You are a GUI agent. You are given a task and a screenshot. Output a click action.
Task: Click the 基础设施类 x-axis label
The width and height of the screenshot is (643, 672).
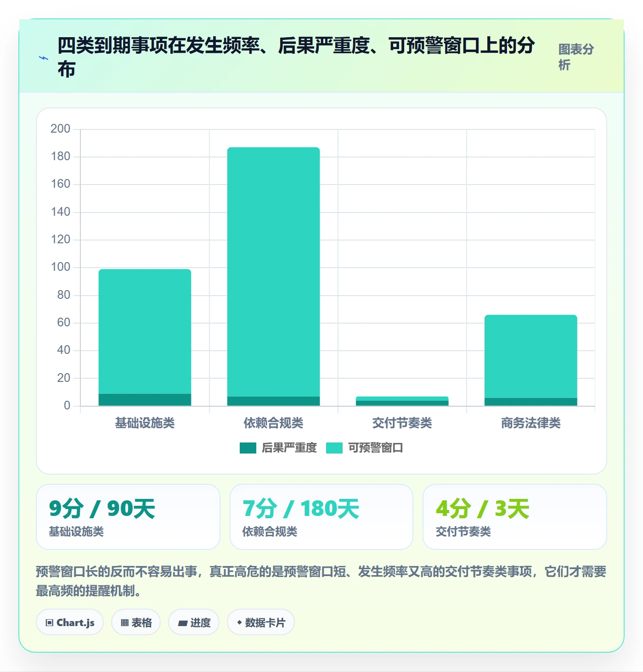(x=145, y=423)
